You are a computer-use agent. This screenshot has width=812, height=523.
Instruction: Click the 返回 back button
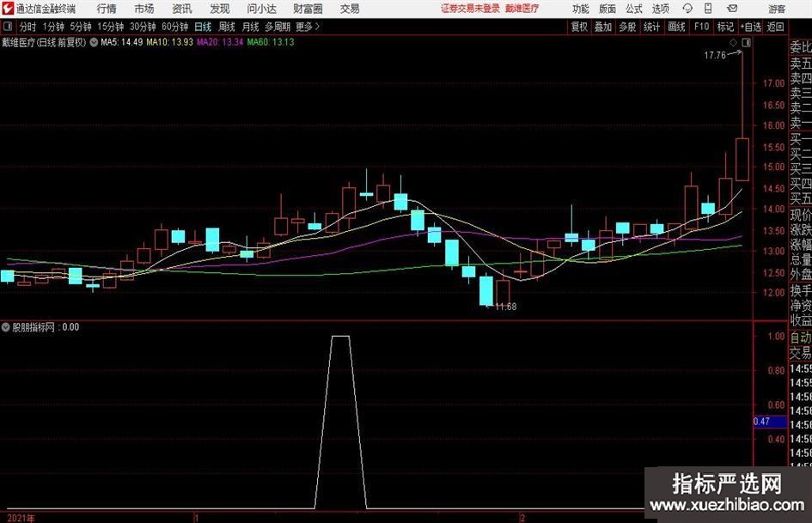point(775,27)
